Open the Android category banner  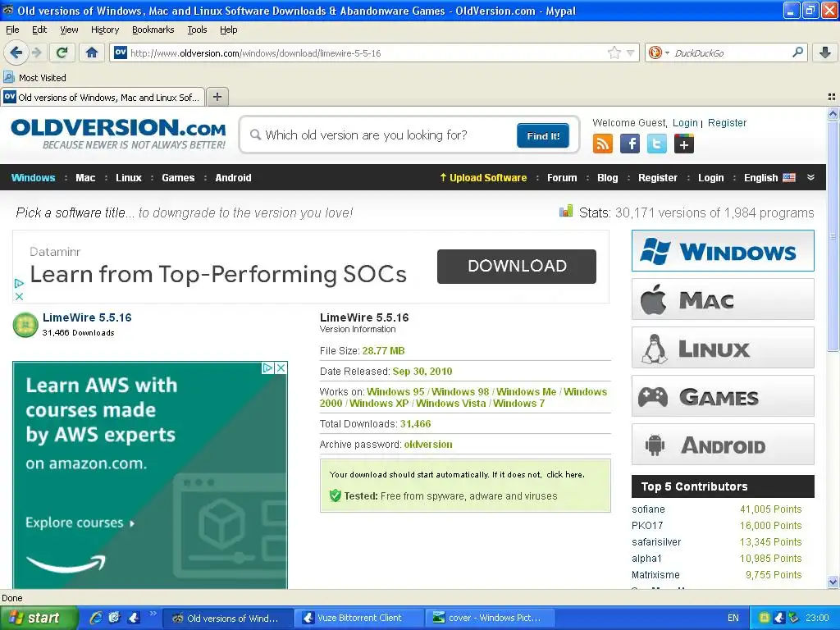pos(723,444)
